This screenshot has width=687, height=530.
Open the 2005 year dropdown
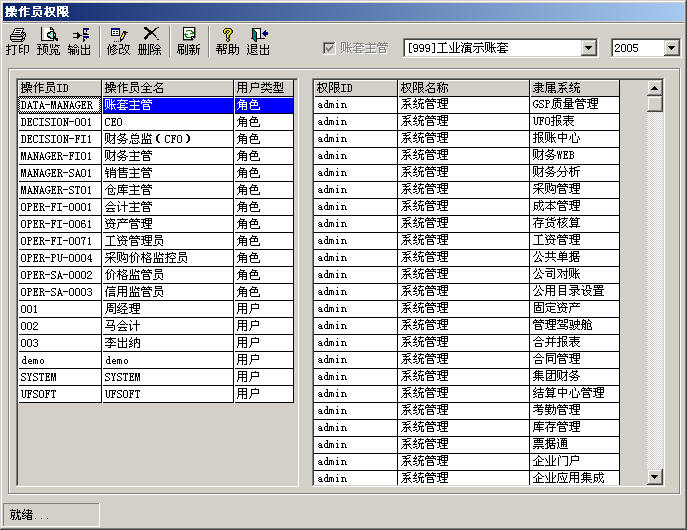(671, 48)
